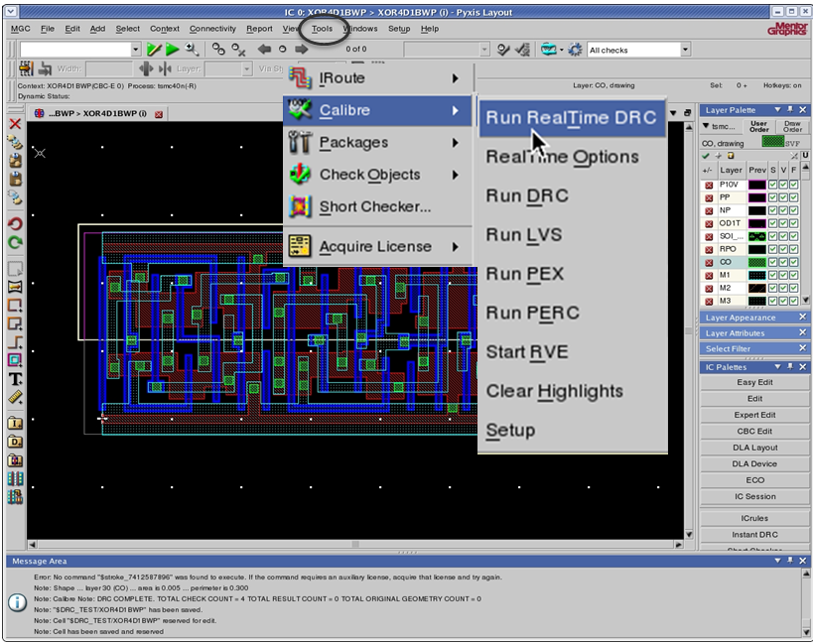This screenshot has width=813, height=644.
Task: Toggle the selectable checkbox for layer PP
Action: (x=773, y=197)
